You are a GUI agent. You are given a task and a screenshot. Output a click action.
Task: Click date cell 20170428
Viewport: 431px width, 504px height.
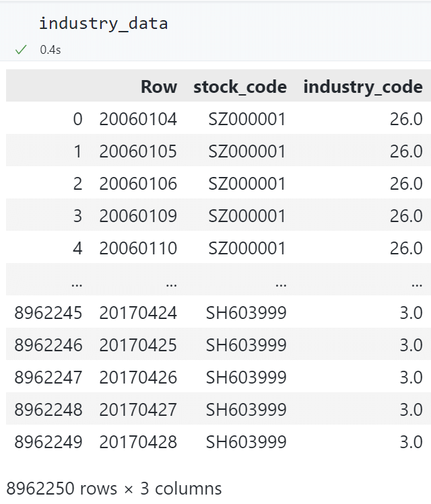tap(138, 442)
